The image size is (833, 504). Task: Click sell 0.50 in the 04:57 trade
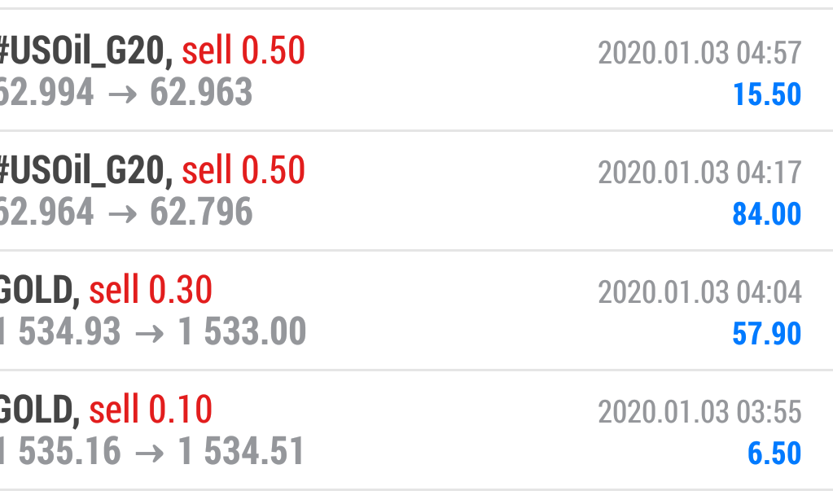pyautogui.click(x=243, y=52)
